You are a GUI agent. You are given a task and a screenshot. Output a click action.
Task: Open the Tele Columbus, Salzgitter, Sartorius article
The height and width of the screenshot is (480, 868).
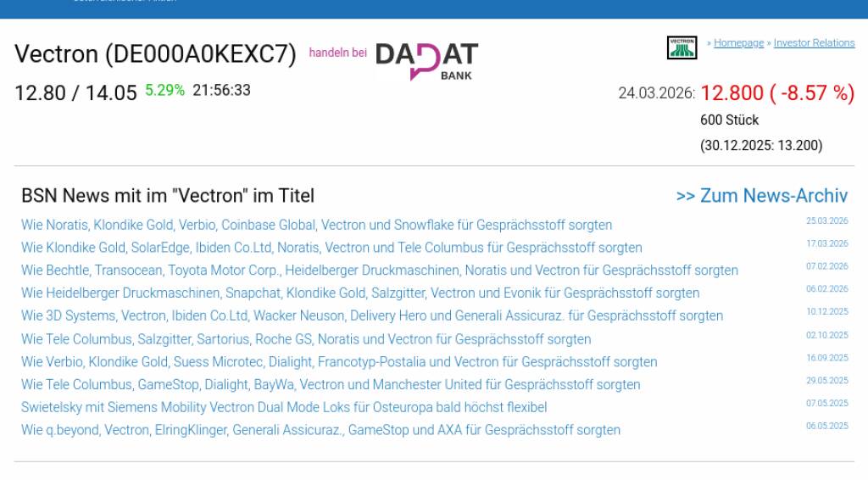pyautogui.click(x=306, y=339)
